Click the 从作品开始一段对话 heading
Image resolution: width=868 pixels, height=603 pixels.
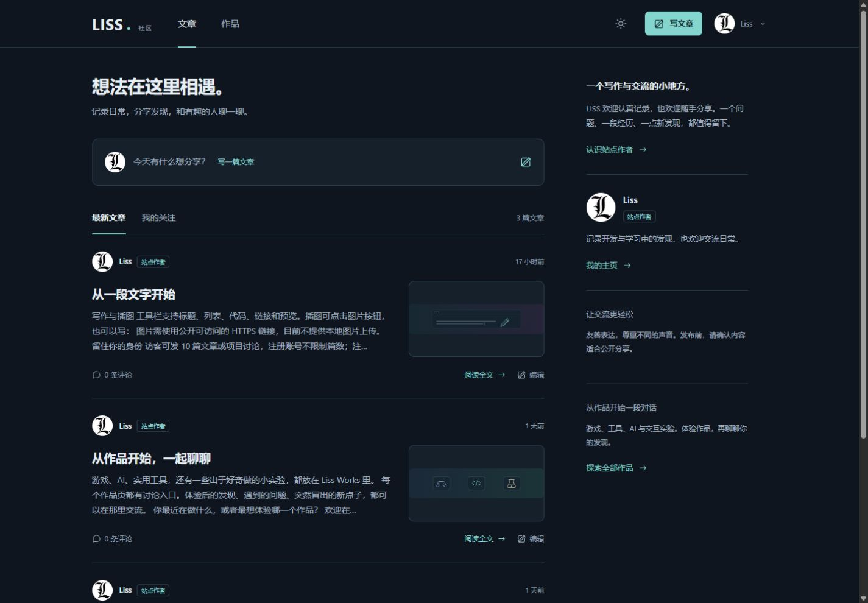pyautogui.click(x=621, y=408)
